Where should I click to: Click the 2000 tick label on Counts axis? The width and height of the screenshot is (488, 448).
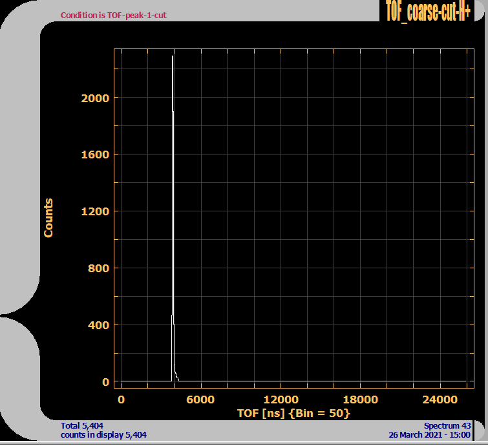(95, 98)
